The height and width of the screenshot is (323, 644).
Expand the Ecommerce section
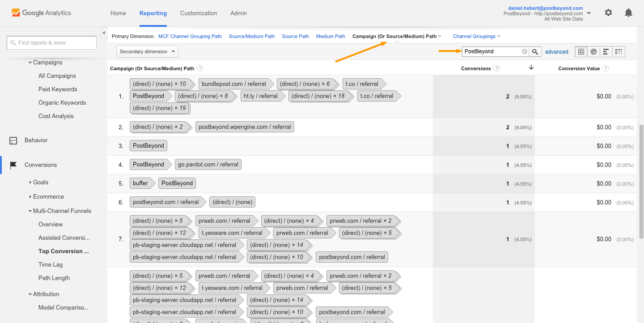[30, 197]
